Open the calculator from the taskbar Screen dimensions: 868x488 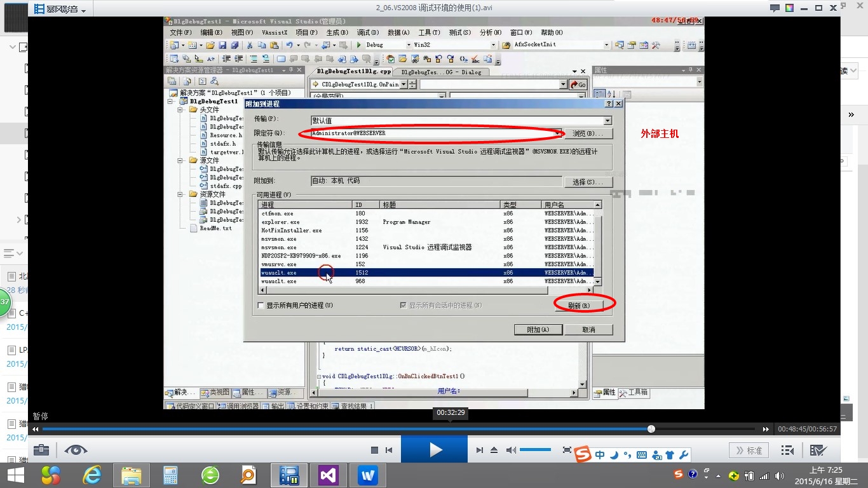click(171, 475)
